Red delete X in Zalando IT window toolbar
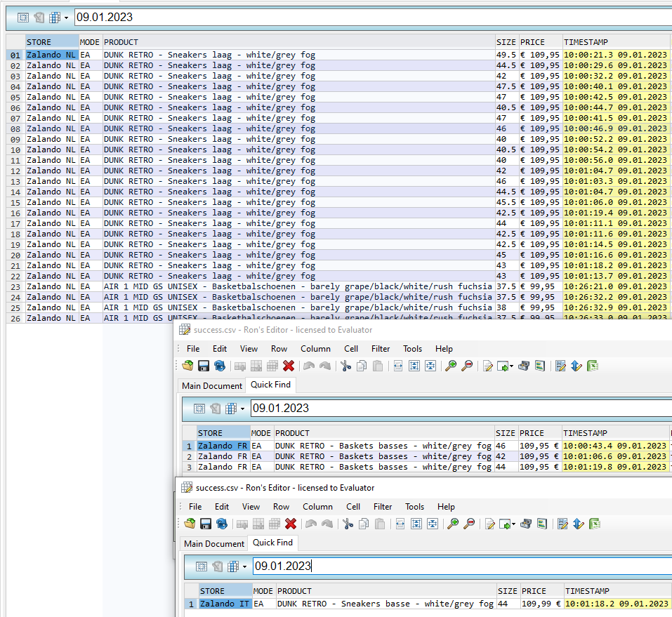This screenshot has height=617, width=672. pos(291,524)
